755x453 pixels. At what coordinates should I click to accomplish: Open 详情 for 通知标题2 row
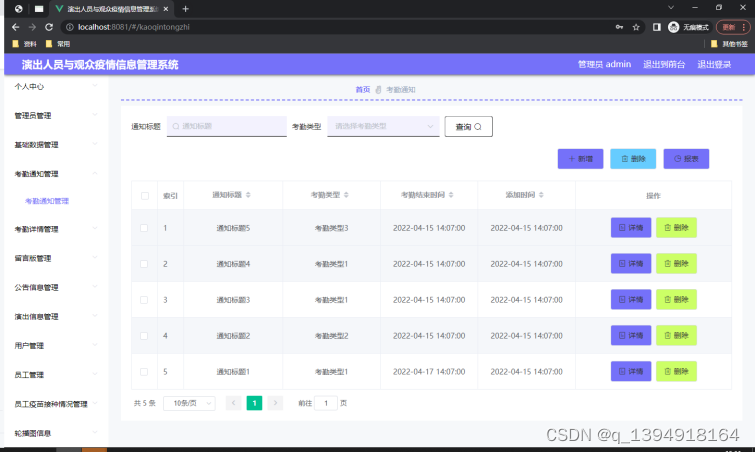pyautogui.click(x=631, y=336)
